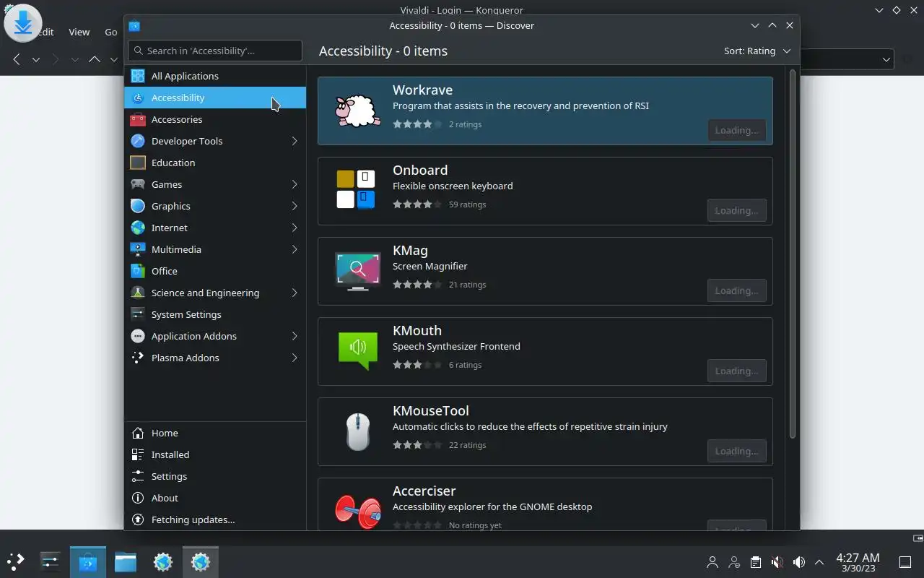Click the Education category icon
This screenshot has width=924, height=578.
(x=138, y=163)
